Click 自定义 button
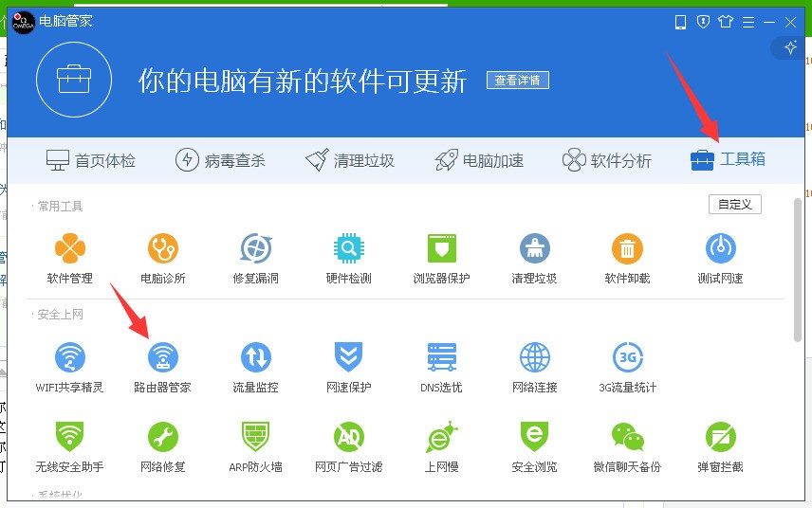 pyautogui.click(x=735, y=205)
